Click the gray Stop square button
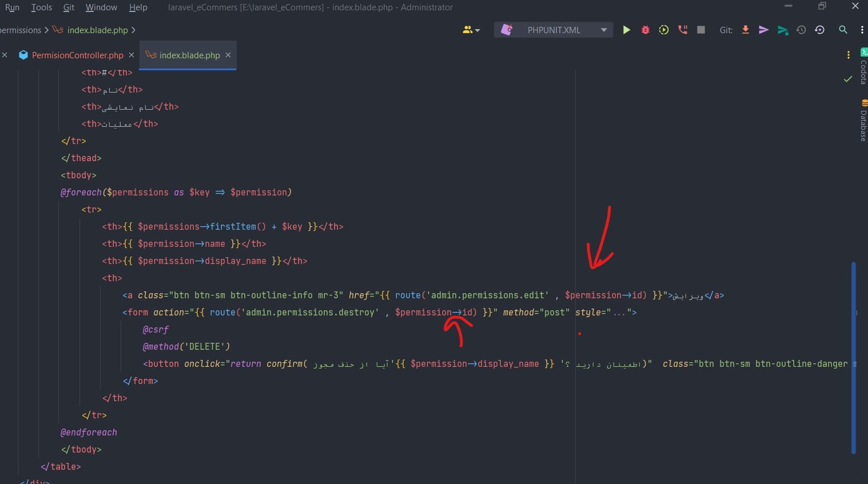The height and width of the screenshot is (484, 868). click(x=701, y=30)
